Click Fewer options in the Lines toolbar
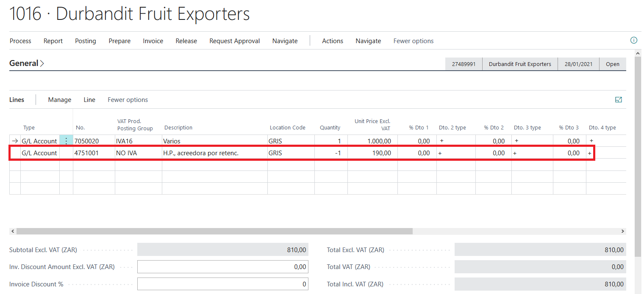This screenshot has width=644, height=294. point(128,100)
